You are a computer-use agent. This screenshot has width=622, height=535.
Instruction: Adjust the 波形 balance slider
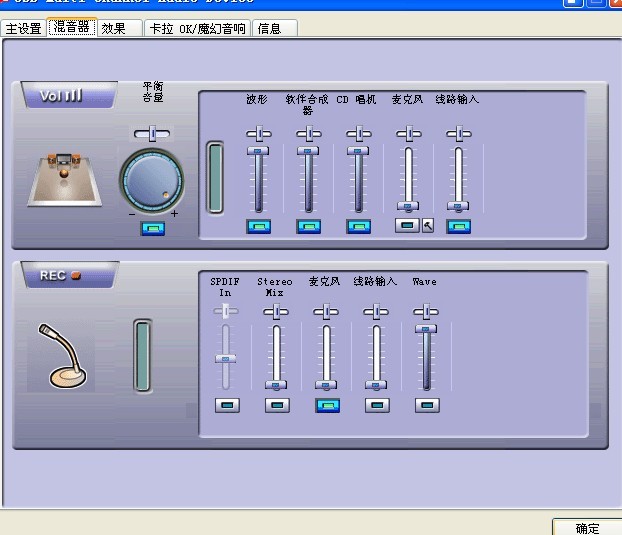pos(259,134)
